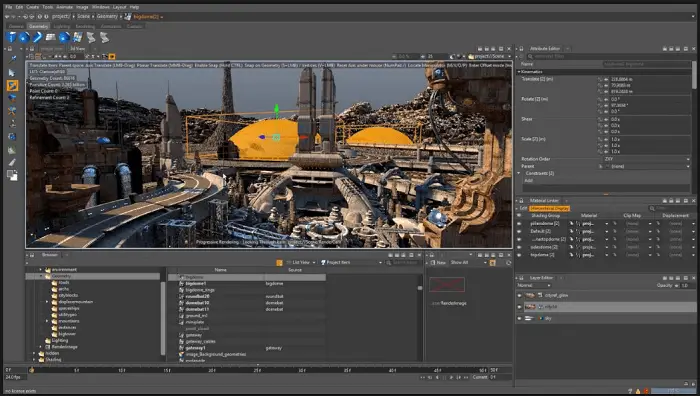Toggle eye for pillarsdome shading group
The height and width of the screenshot is (396, 700).
coord(519,223)
